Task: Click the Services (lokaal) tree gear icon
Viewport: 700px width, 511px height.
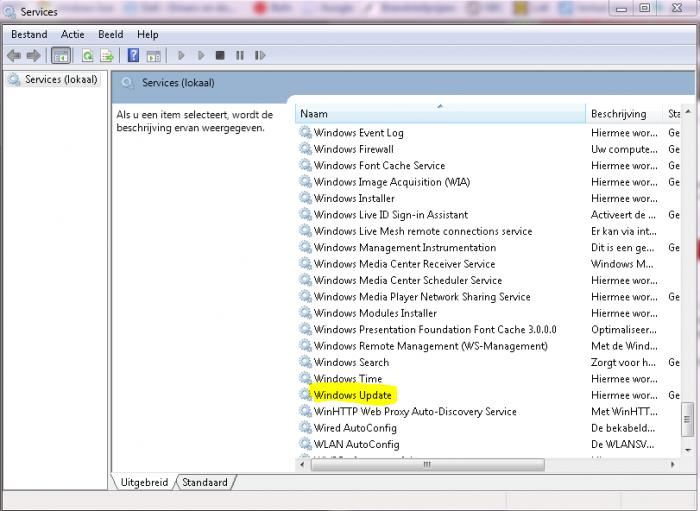Action: click(x=14, y=79)
